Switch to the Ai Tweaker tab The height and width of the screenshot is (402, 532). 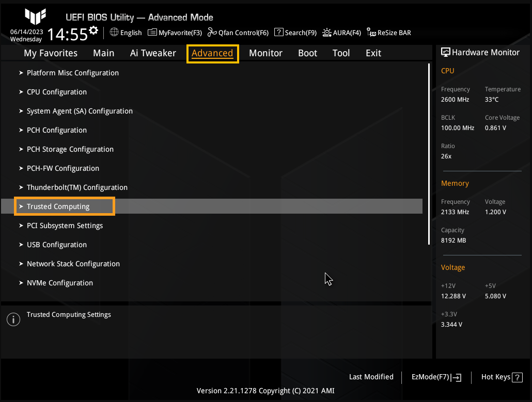click(x=153, y=53)
